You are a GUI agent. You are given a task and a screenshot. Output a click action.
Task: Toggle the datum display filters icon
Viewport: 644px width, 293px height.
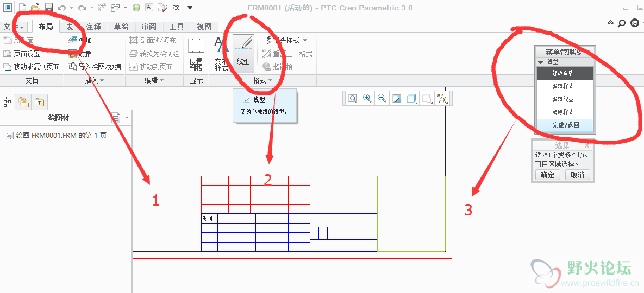click(442, 98)
